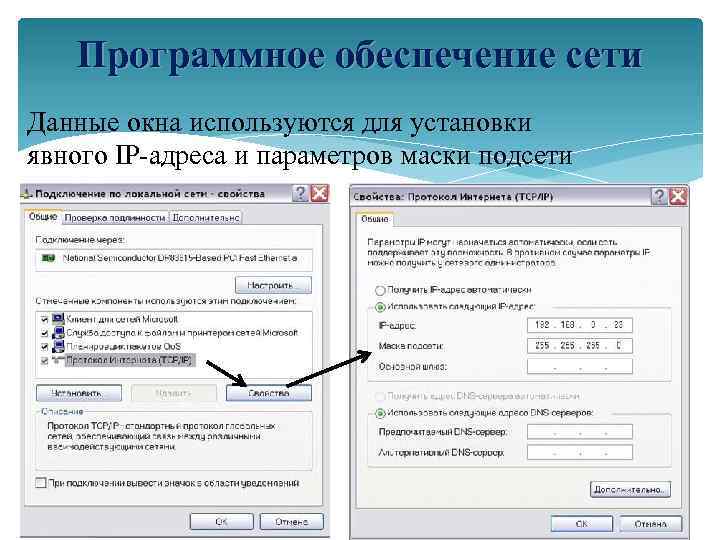The width and height of the screenshot is (720, 540).
Task: Enable notification area icon on connect checkbox
Action: click(x=41, y=483)
